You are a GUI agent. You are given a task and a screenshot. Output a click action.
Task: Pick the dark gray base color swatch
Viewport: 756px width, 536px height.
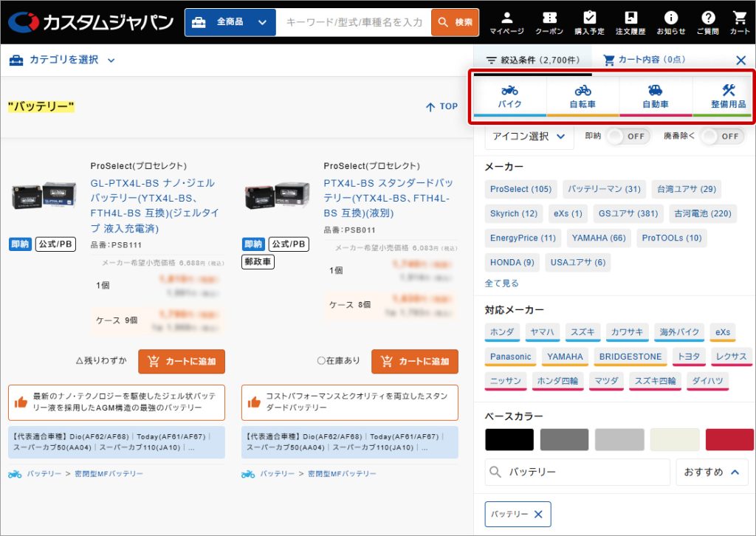click(565, 439)
